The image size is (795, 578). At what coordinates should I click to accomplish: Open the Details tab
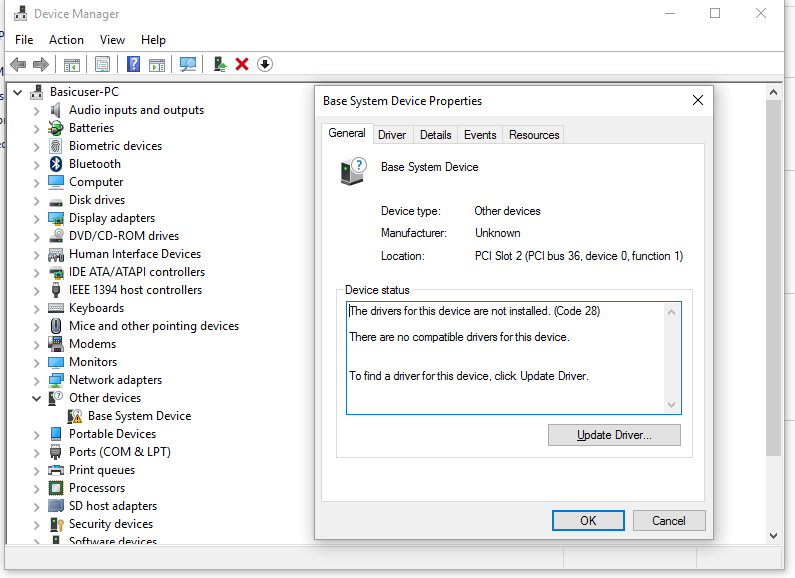pos(435,135)
